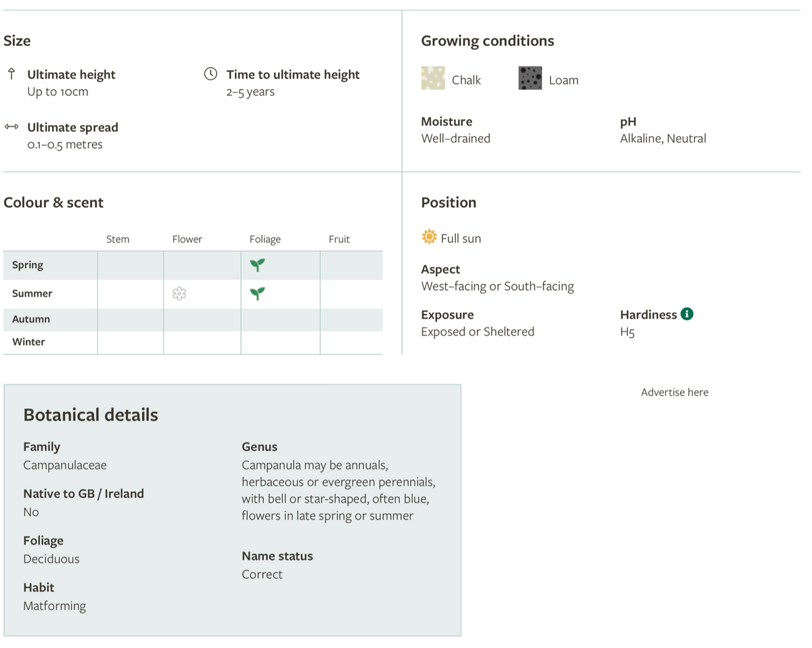This screenshot has height=648, width=812.
Task: Click the H5 hardiness rating
Action: (627, 332)
